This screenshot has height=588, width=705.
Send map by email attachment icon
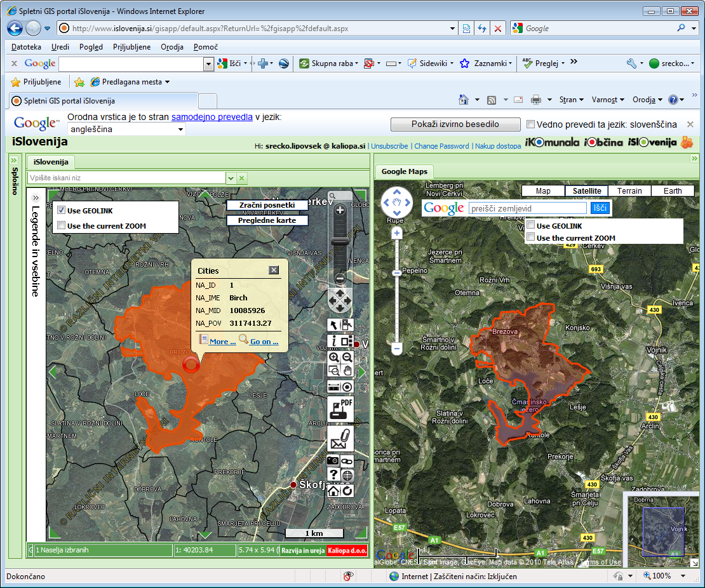[x=340, y=439]
